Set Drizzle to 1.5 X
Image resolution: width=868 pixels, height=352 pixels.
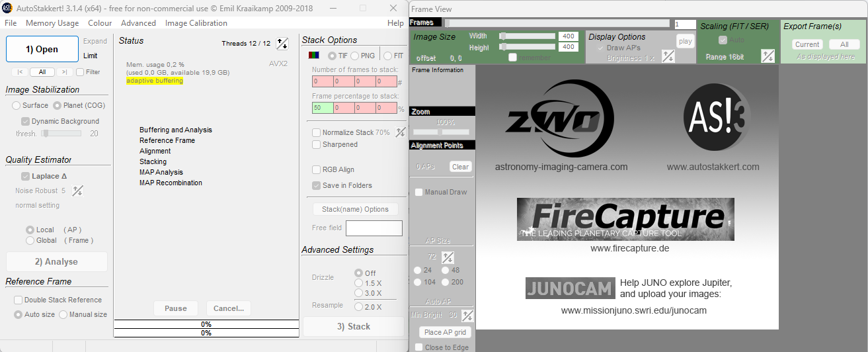click(x=358, y=283)
